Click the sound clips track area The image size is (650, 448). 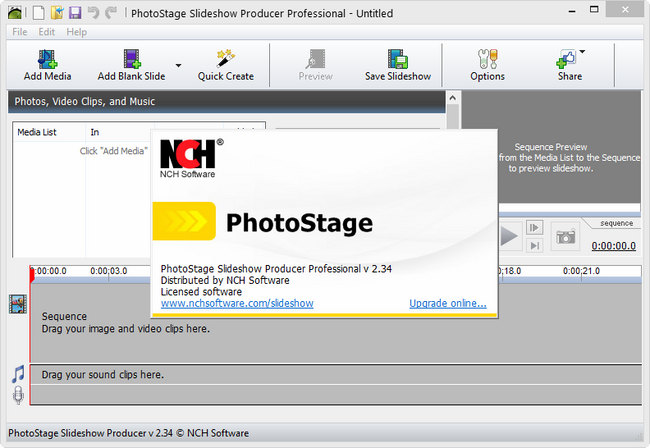(336, 374)
